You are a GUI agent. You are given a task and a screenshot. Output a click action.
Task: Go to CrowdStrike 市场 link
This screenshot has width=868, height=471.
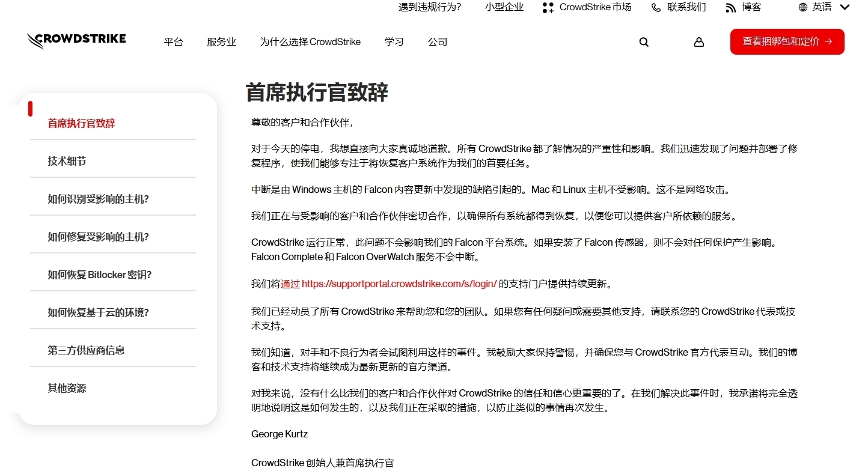coord(595,7)
